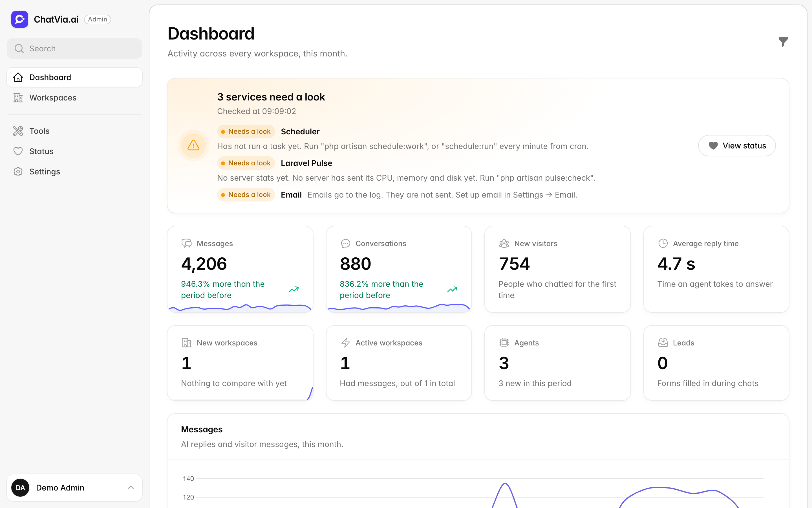
Task: Open Tools from the sidebar
Action: (74, 131)
